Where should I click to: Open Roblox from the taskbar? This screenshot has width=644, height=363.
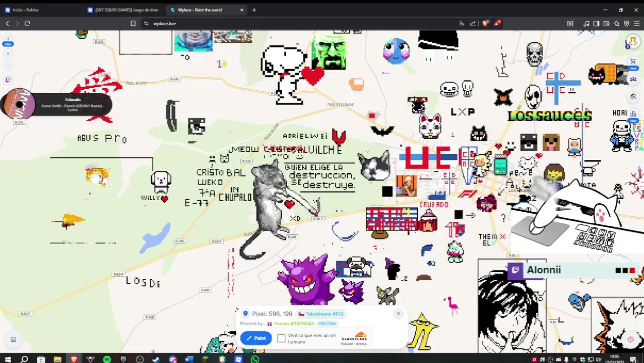(x=238, y=359)
